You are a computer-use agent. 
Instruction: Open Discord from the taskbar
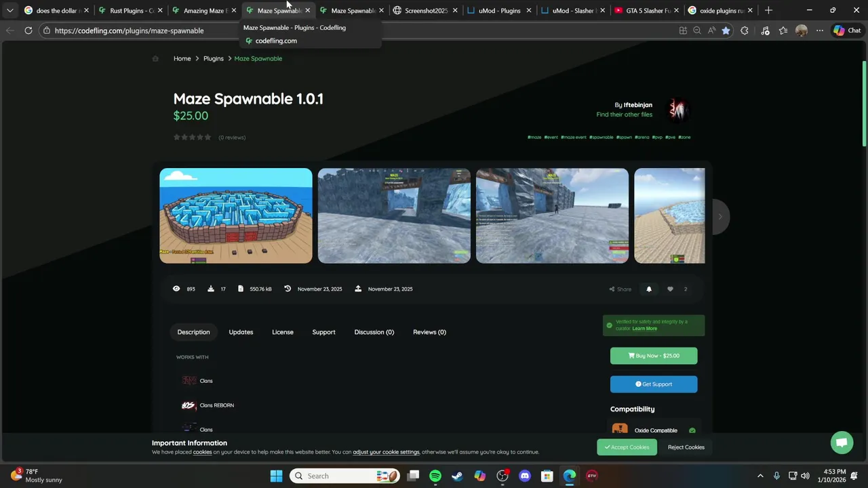pos(525,476)
